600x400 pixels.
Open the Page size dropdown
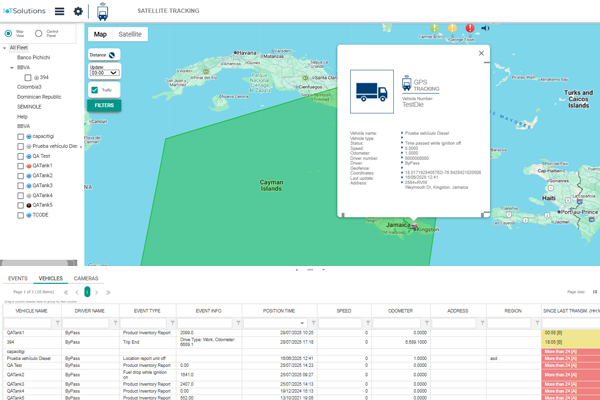pyautogui.click(x=594, y=292)
